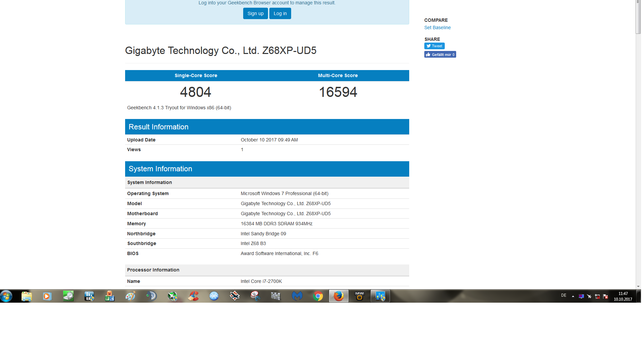The height and width of the screenshot is (362, 644).
Task: Click the Single-Core Score column header
Action: (196, 75)
